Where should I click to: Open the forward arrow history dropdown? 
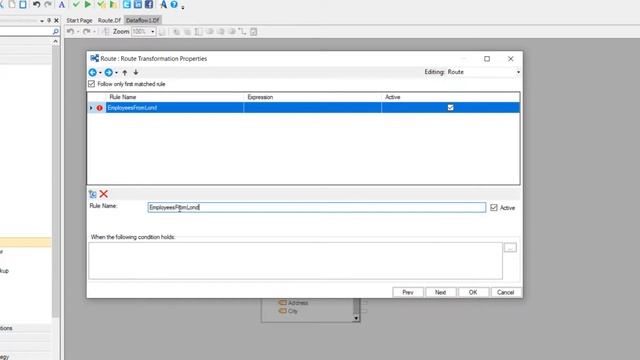[x=116, y=73]
